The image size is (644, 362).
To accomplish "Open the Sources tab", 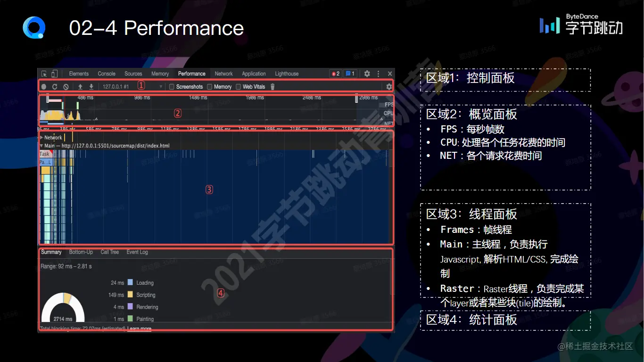I will (x=133, y=74).
